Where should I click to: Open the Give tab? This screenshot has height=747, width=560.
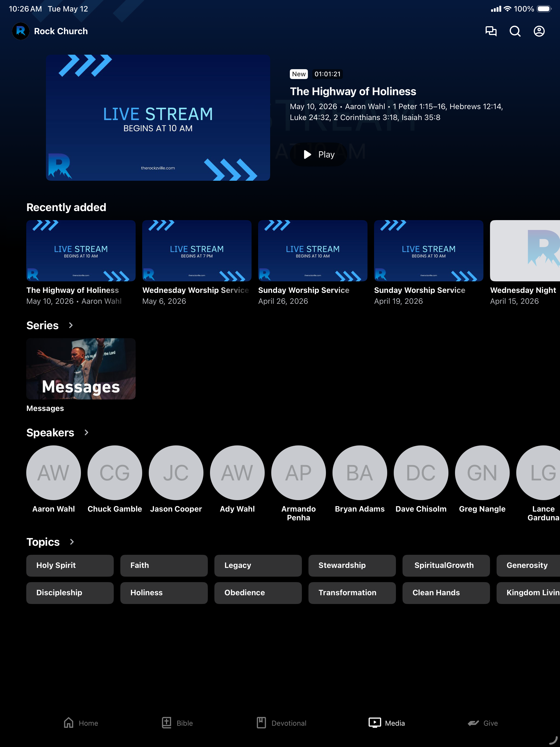click(483, 723)
